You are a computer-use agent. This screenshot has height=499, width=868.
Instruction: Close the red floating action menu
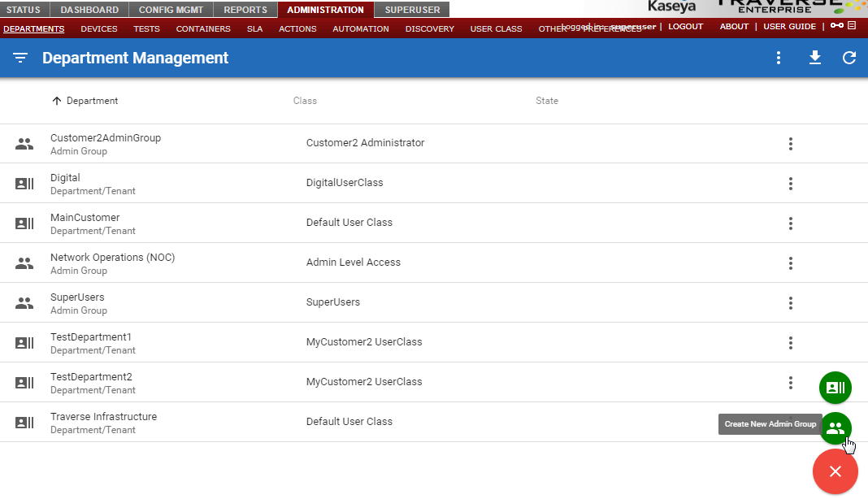tap(835, 471)
